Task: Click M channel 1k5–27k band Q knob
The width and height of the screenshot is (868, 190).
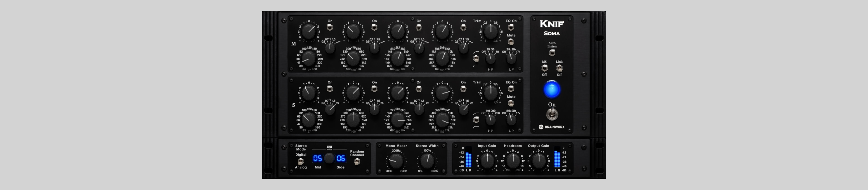Action: click(x=464, y=48)
